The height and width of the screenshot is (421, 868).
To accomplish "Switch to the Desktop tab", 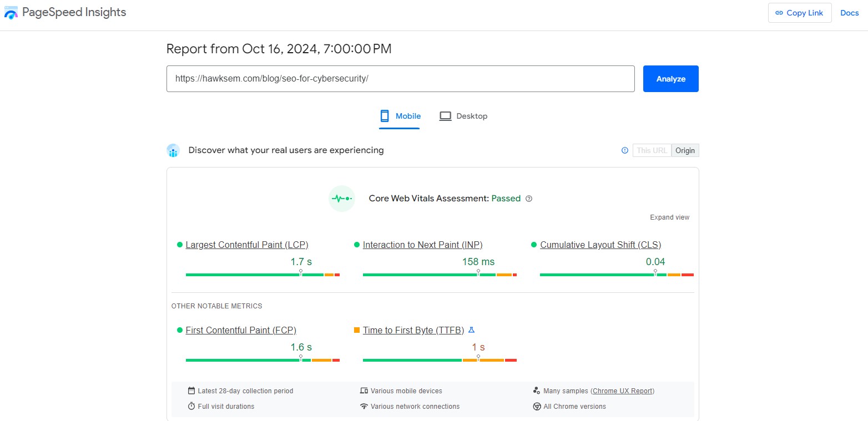I will point(463,116).
